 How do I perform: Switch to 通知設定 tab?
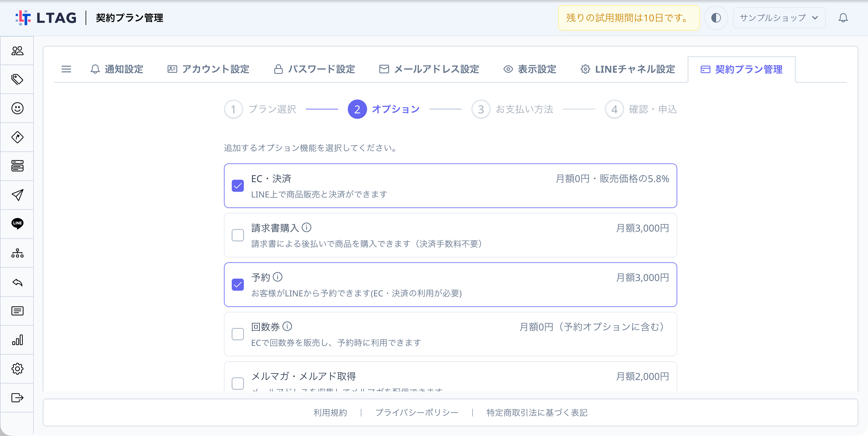pos(117,69)
